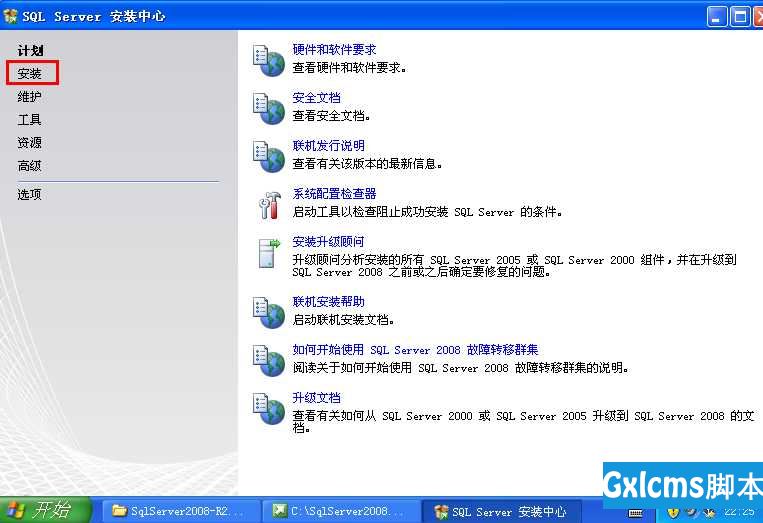Open 选项 in the sidebar

[30, 195]
